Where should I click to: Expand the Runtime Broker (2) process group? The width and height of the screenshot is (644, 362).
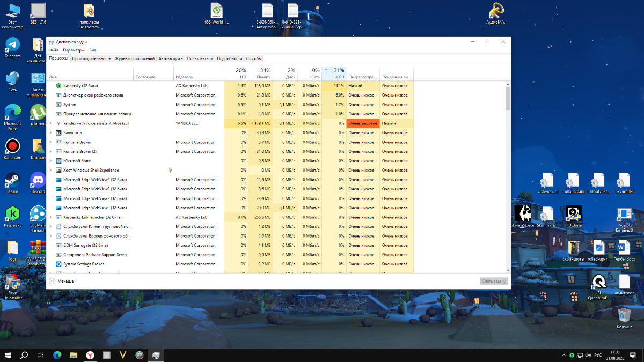pos(50,151)
